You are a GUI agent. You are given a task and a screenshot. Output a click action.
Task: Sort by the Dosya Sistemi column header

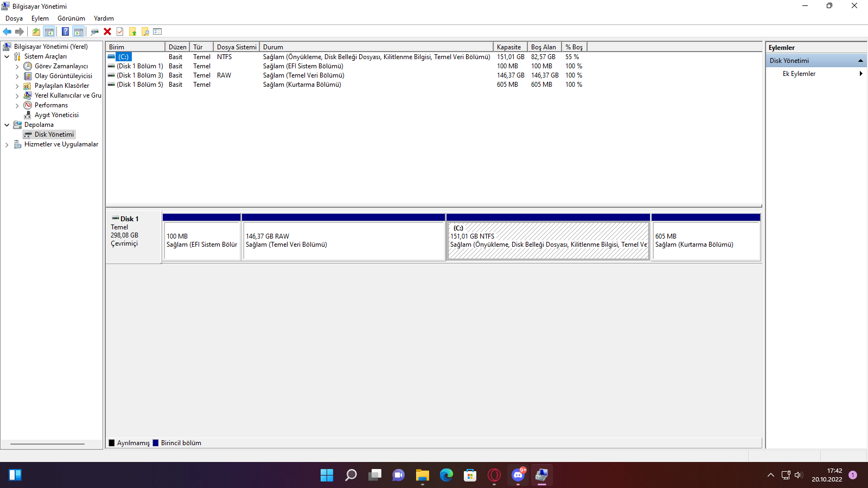pos(237,47)
